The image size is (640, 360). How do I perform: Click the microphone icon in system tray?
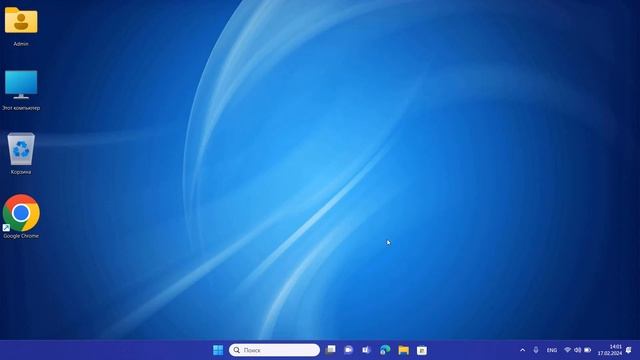[x=536, y=350]
